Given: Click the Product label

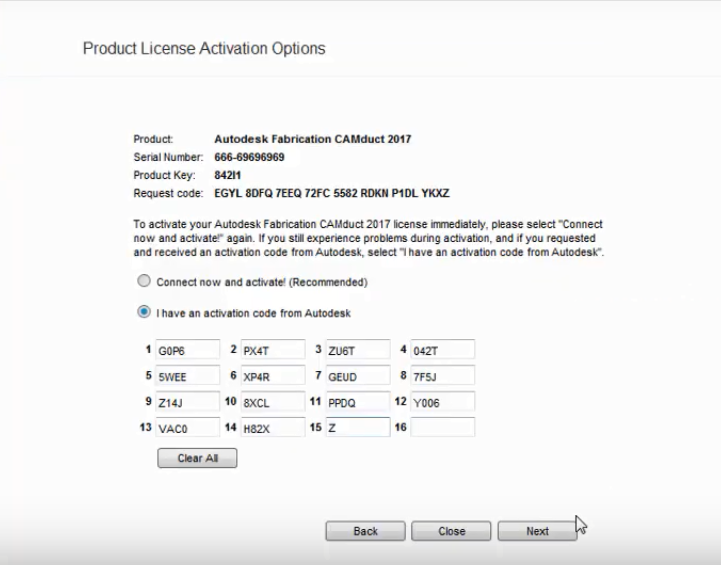Looking at the screenshot, I should point(153,139).
